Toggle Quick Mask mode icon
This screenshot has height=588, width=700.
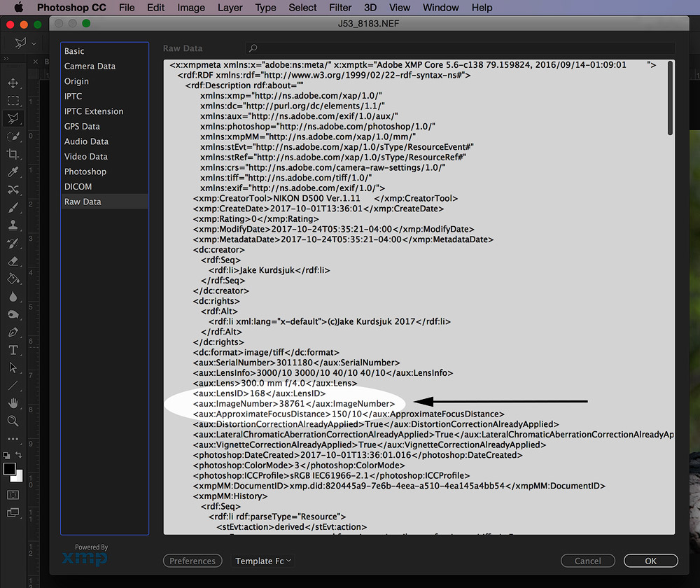point(13,495)
